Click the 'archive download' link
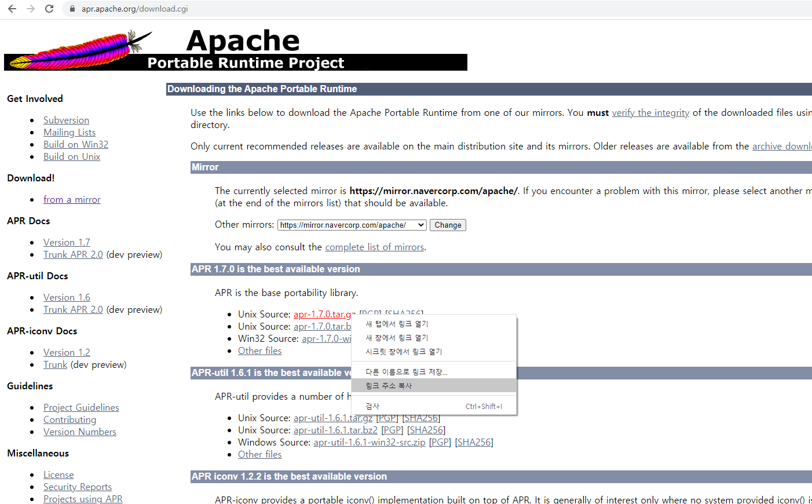This screenshot has width=812, height=504. (782, 146)
